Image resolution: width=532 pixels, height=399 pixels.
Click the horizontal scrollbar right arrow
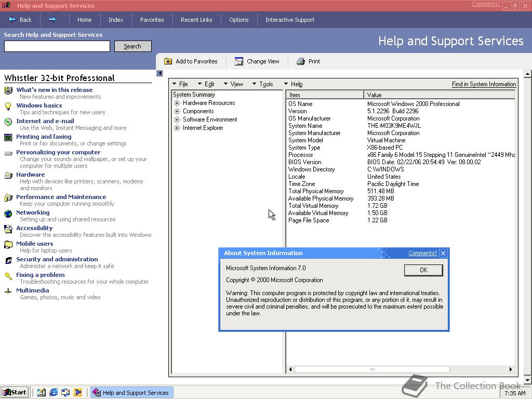pyautogui.click(x=511, y=369)
